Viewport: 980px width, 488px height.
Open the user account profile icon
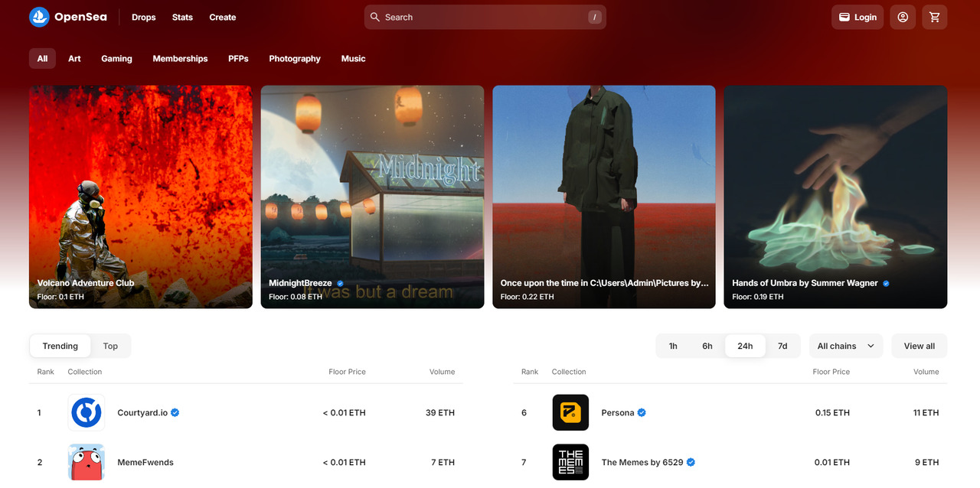[903, 17]
